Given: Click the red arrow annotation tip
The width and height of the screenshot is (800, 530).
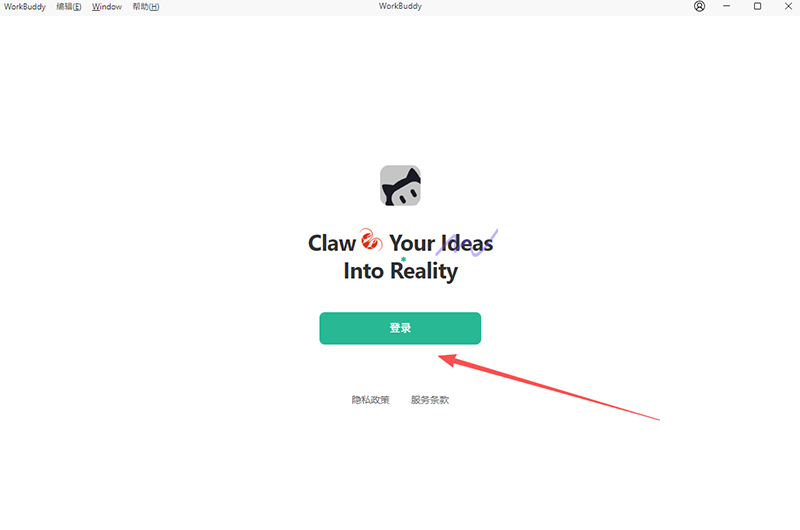Looking at the screenshot, I should tap(442, 358).
